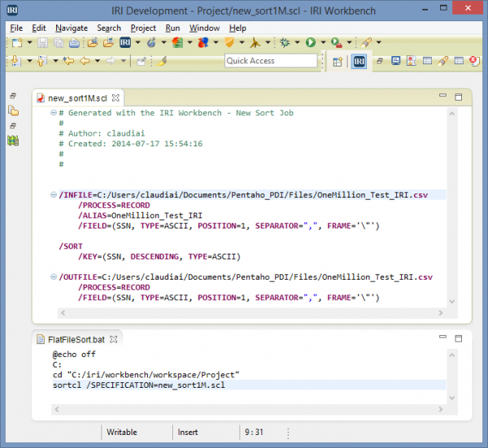Click the IRI toolbar button
This screenshot has height=448, width=488.
[x=125, y=42]
